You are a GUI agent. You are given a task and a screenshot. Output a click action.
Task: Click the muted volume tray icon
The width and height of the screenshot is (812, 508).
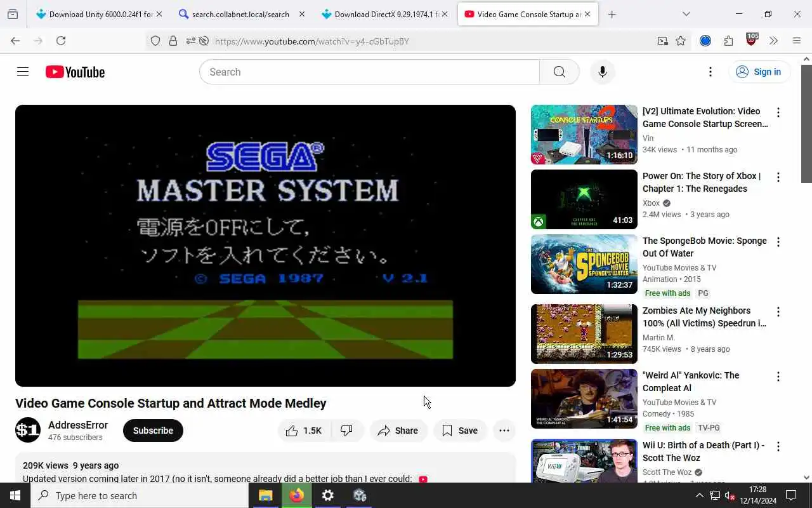point(730,495)
